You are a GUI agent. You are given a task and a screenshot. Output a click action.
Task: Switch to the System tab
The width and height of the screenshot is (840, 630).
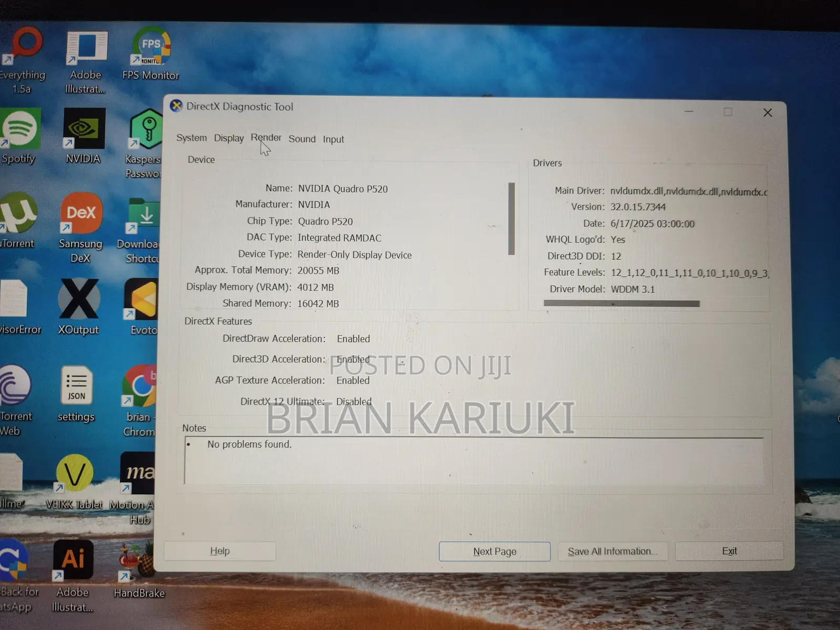(x=192, y=138)
